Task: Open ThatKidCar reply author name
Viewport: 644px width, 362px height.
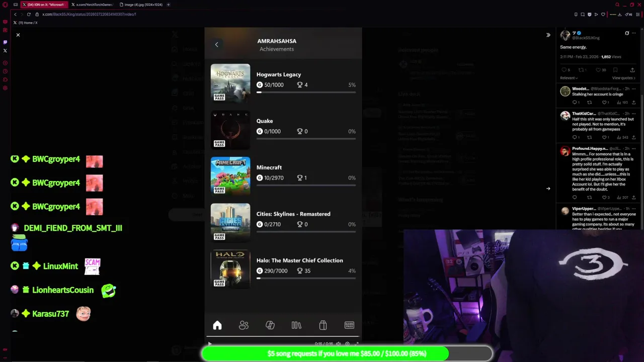Action: tap(584, 114)
